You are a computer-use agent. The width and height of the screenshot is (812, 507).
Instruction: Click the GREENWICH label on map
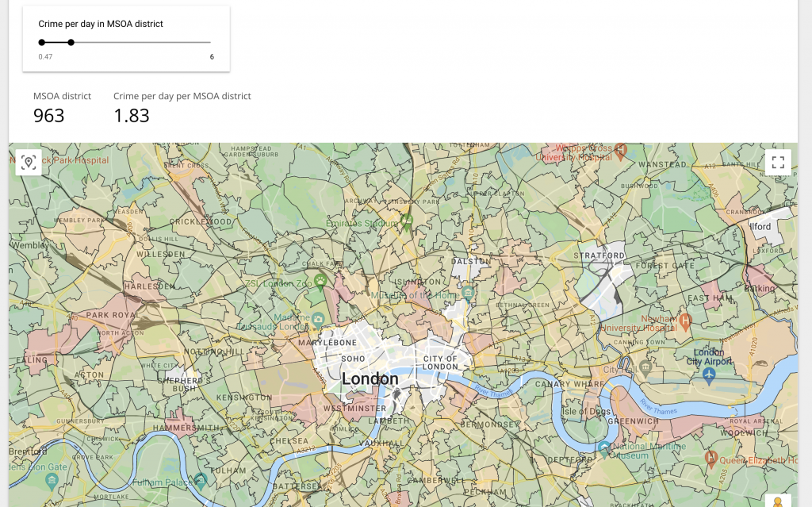pos(633,421)
